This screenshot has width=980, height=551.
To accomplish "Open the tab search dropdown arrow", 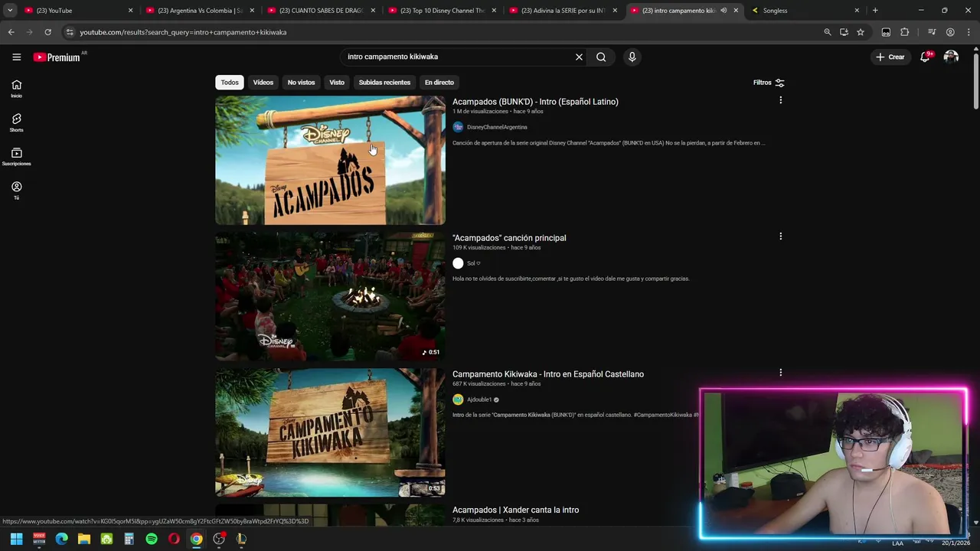I will click(10, 11).
